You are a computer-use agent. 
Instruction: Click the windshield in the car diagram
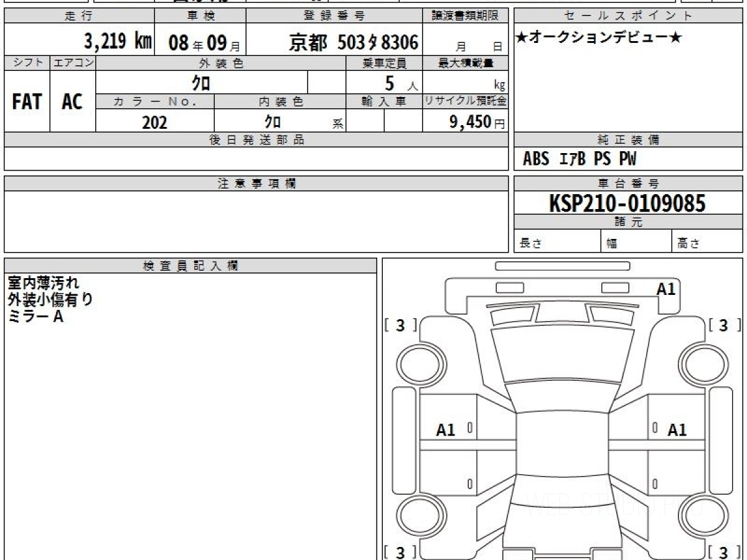pyautogui.click(x=561, y=353)
